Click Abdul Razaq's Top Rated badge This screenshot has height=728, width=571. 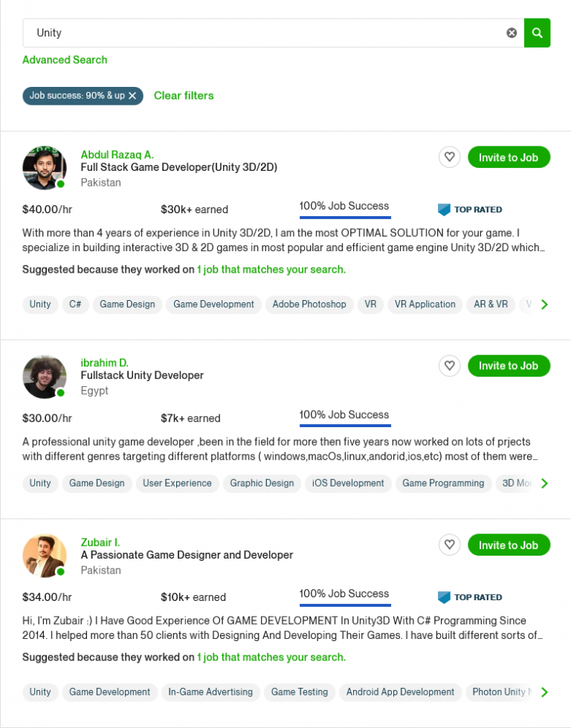click(470, 209)
